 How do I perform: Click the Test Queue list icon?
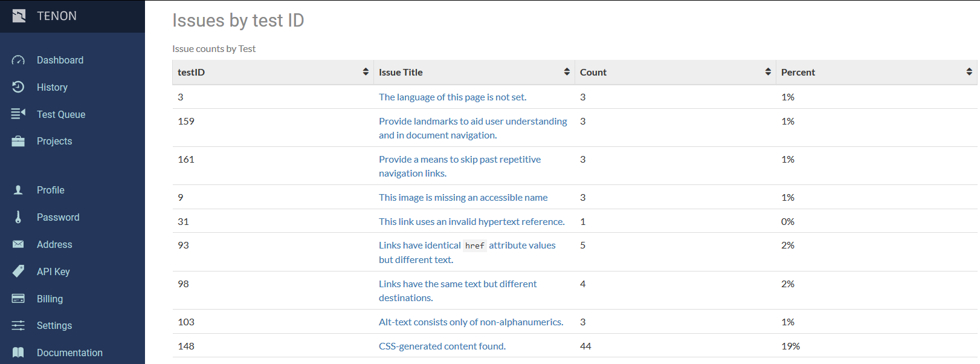click(x=18, y=114)
